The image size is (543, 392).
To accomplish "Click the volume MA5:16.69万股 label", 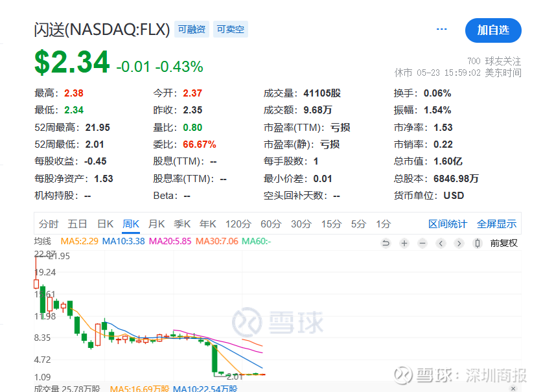I will [x=139, y=389].
